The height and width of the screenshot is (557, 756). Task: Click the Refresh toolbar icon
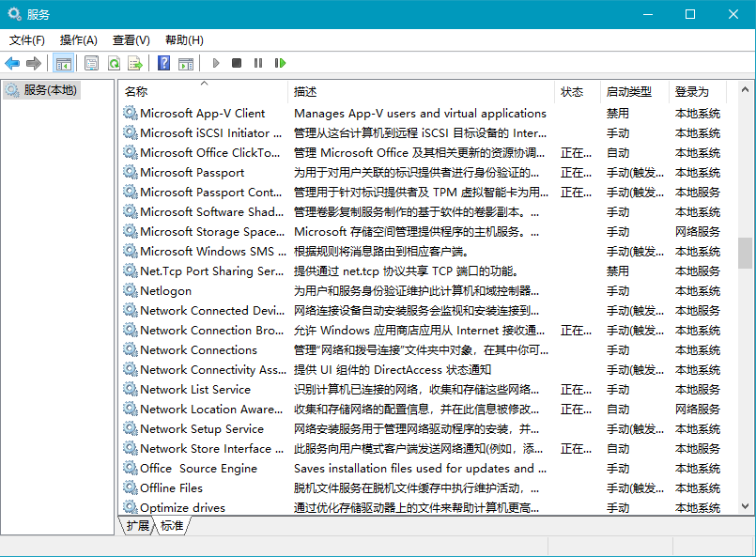115,63
